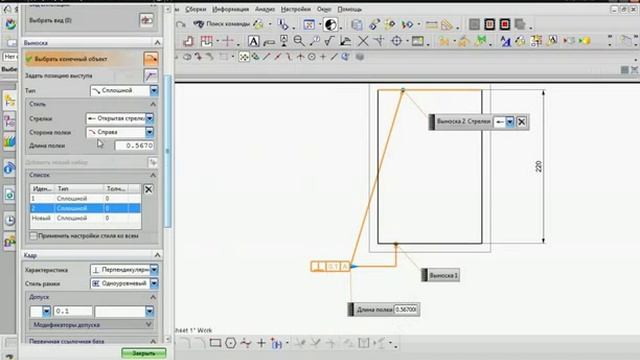Click the Weld Symbol icon in the annotation toolbar

346,41
